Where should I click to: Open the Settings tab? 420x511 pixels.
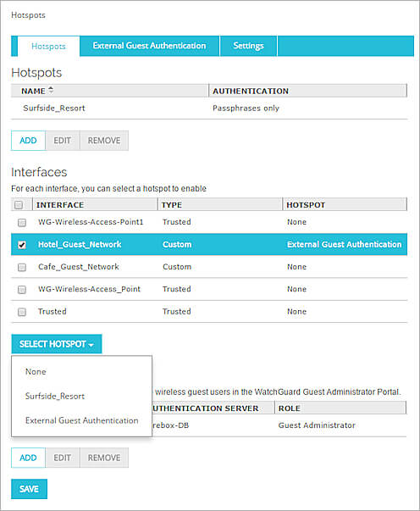pos(248,46)
